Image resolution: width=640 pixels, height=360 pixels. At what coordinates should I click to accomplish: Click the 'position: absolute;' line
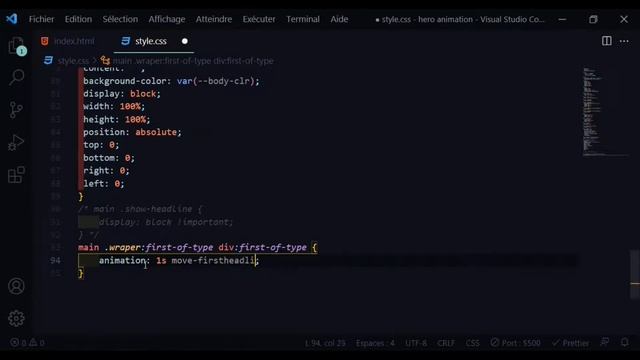pos(132,132)
